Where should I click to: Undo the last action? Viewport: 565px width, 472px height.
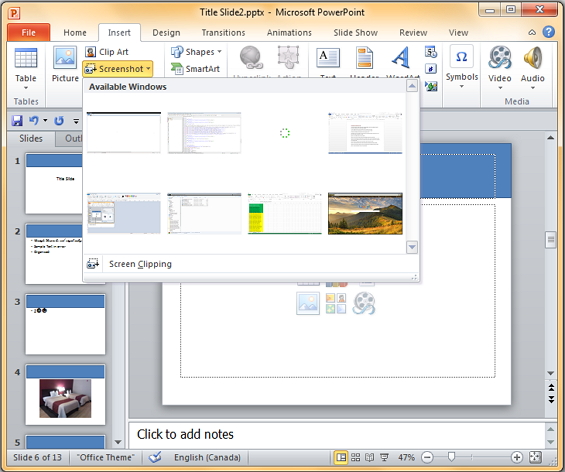click(34, 120)
